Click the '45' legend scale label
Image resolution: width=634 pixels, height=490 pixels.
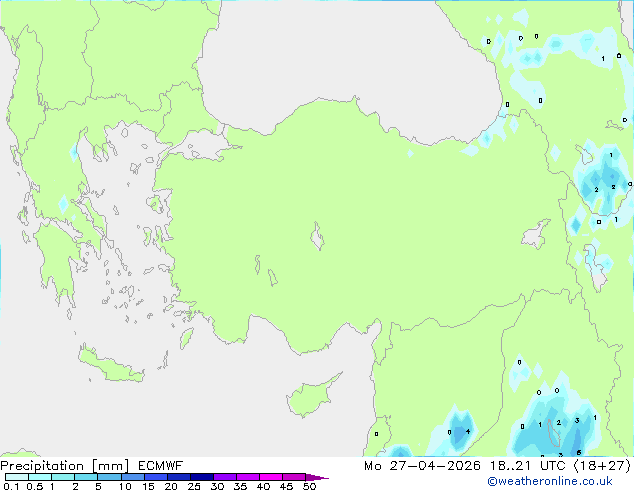[286, 486]
